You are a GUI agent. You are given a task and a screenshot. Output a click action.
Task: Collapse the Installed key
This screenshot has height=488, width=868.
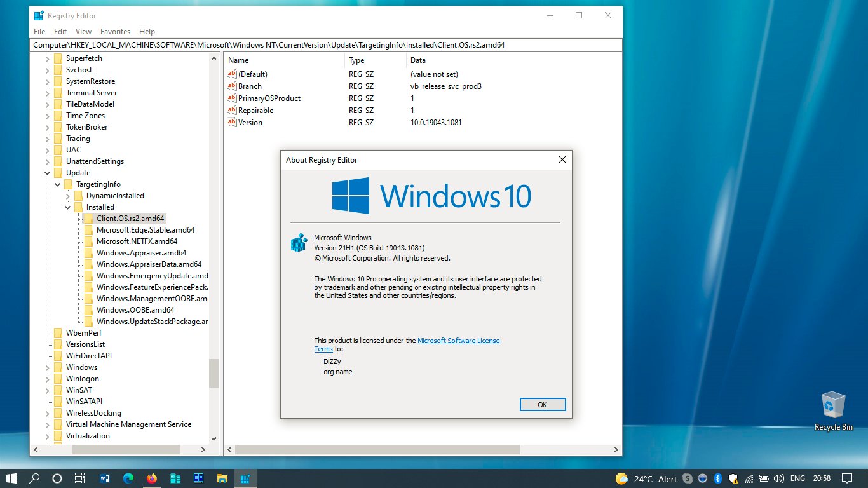[68, 207]
